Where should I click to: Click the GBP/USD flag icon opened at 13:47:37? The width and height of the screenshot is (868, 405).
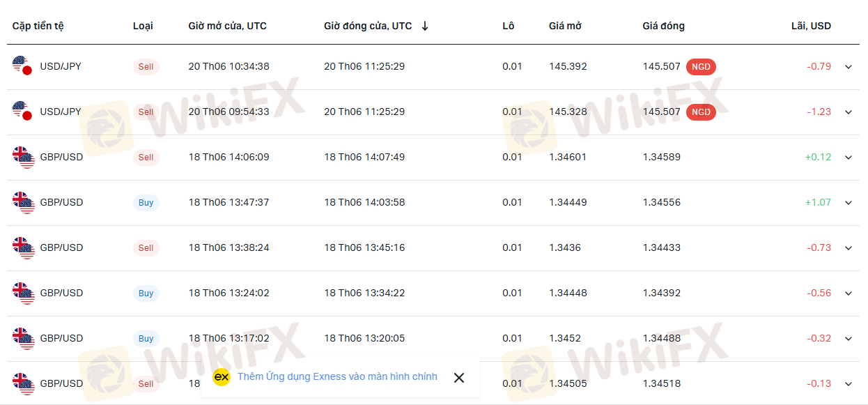click(x=23, y=202)
